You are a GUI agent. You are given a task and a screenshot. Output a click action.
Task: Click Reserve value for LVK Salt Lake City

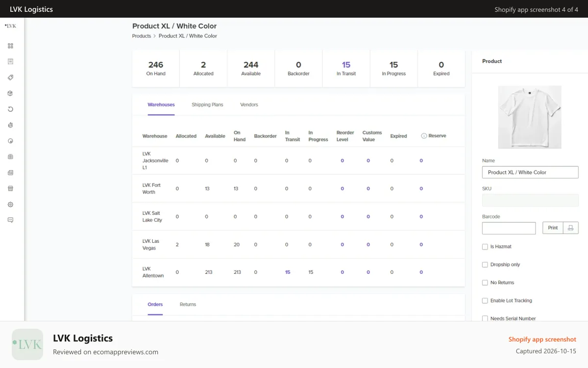(421, 216)
